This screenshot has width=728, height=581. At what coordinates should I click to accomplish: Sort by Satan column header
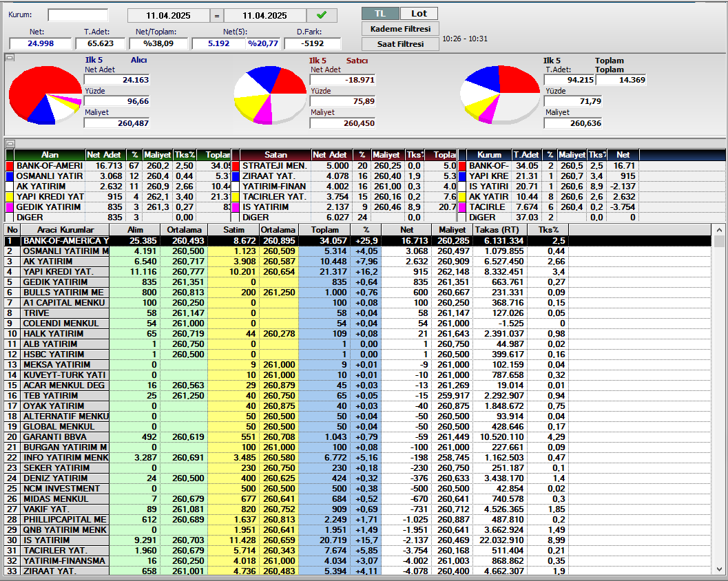click(275, 155)
